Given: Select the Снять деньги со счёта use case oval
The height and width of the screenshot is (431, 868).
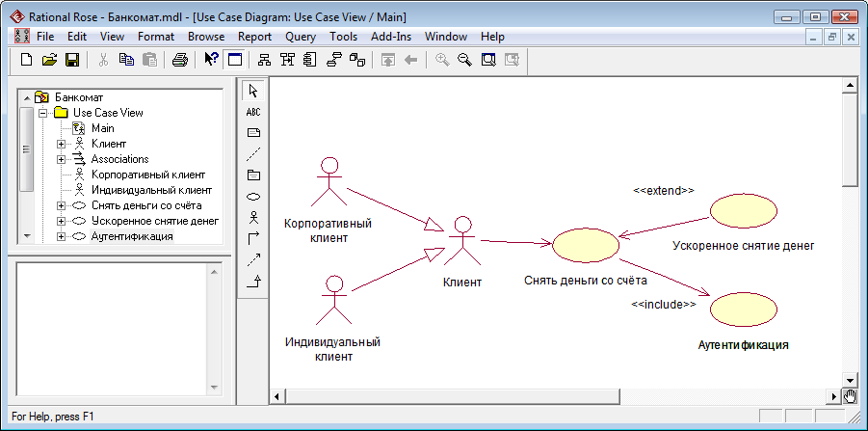Looking at the screenshot, I should [585, 244].
